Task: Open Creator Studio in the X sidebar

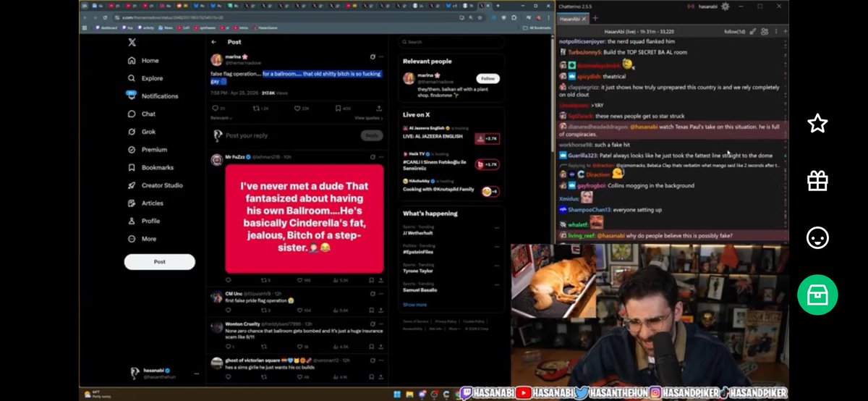Action: [x=155, y=185]
